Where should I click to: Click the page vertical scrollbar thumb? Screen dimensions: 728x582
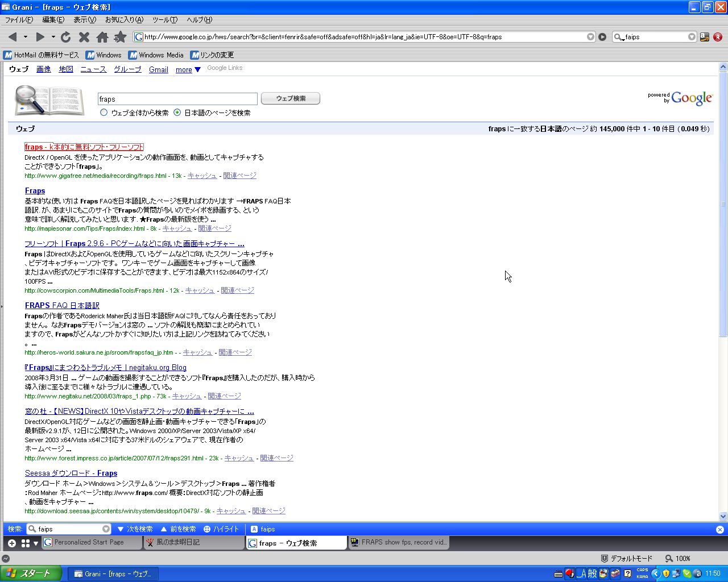[x=723, y=205]
